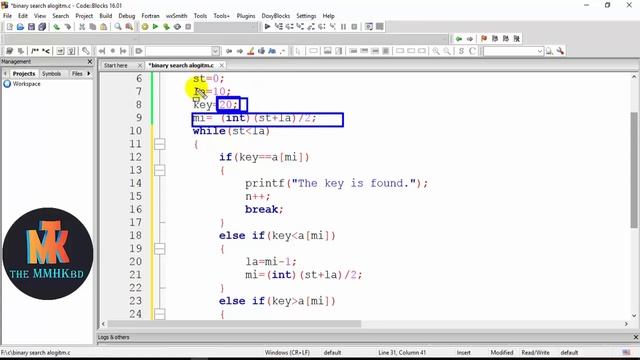Viewport: 640px width, 360px height.
Task: Toggle the selected text only search icon
Action: tap(261, 51)
